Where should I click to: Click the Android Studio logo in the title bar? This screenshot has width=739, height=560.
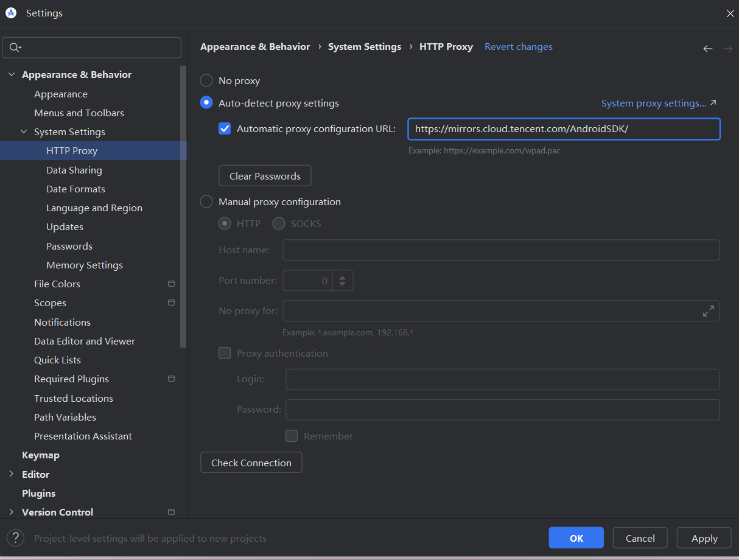point(10,12)
